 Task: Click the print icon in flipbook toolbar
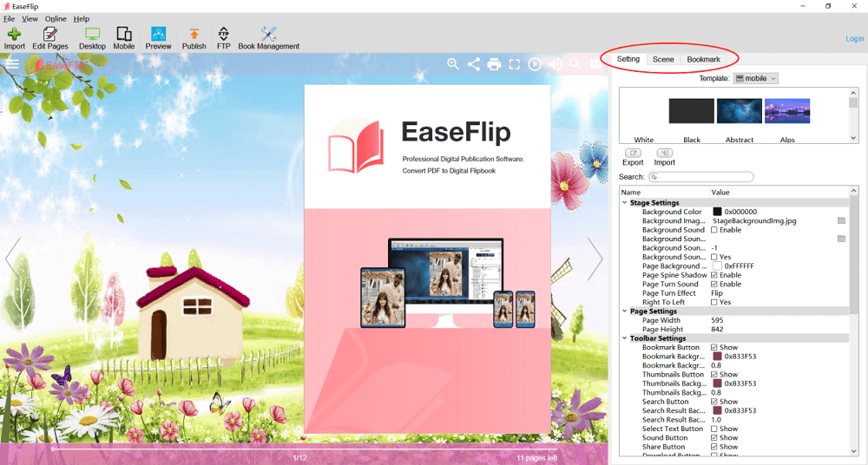tap(494, 63)
